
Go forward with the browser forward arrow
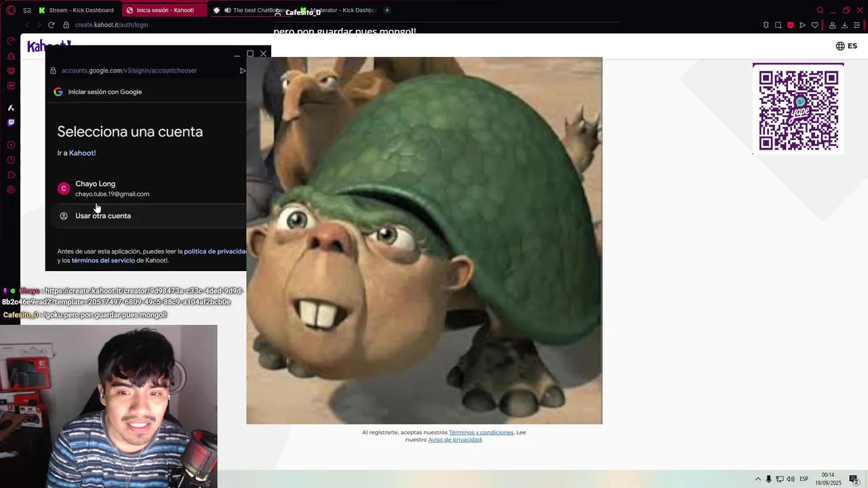(39, 25)
